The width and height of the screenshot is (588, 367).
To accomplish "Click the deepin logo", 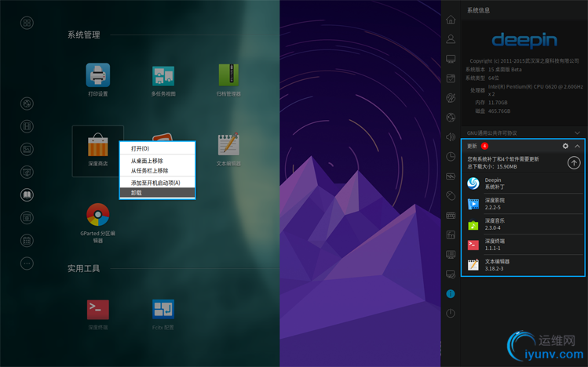I will click(524, 41).
